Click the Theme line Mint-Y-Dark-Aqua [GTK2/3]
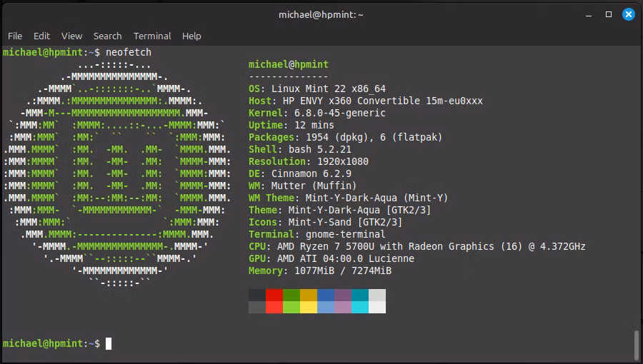 coord(339,210)
